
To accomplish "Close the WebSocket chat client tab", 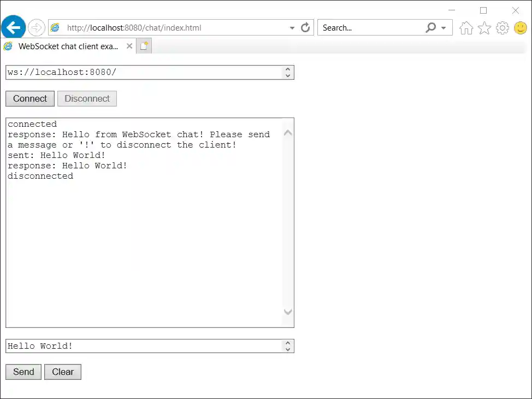I will pos(129,46).
